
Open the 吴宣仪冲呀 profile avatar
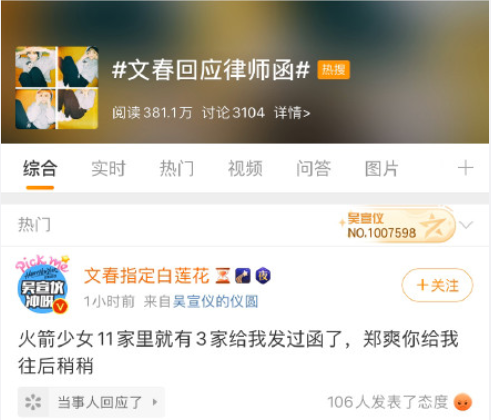43,286
